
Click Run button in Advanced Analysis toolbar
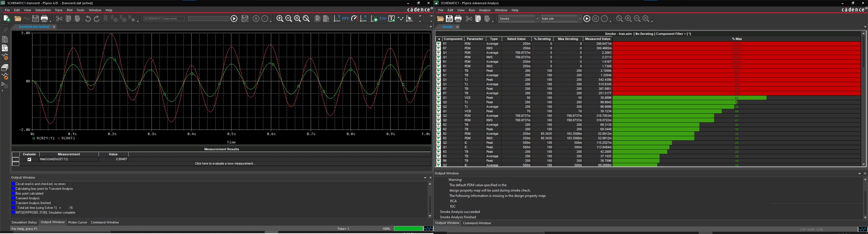587,19
